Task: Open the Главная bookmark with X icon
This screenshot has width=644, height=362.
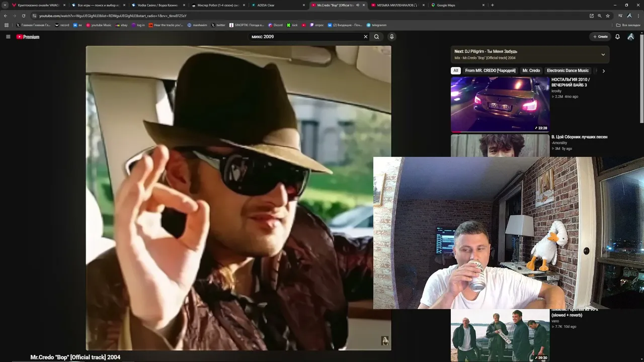Action: tap(33, 25)
